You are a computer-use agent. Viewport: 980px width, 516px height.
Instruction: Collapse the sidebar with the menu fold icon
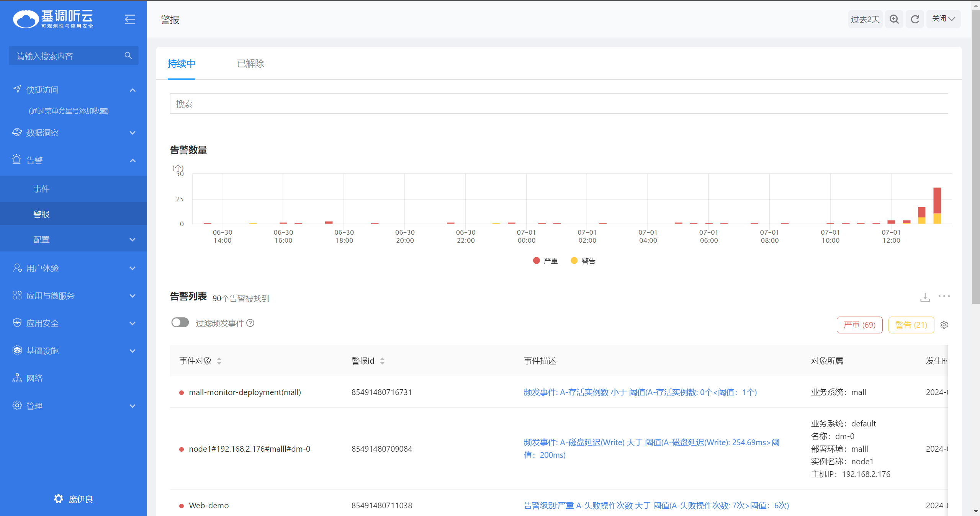tap(130, 19)
